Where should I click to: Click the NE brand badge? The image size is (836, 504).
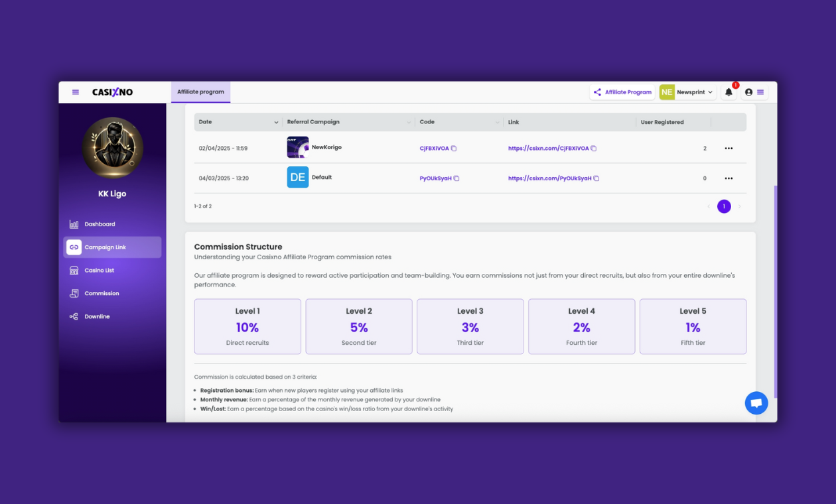pos(667,92)
